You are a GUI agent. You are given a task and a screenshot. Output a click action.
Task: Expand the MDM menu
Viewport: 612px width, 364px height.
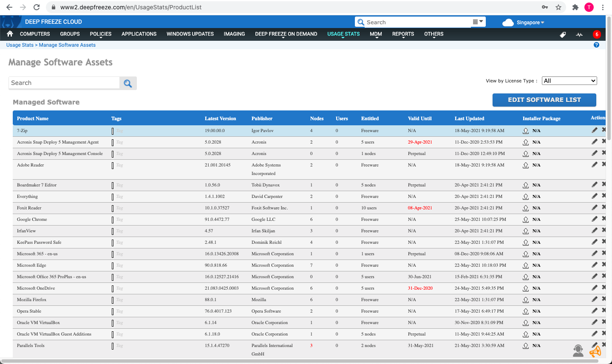point(376,34)
